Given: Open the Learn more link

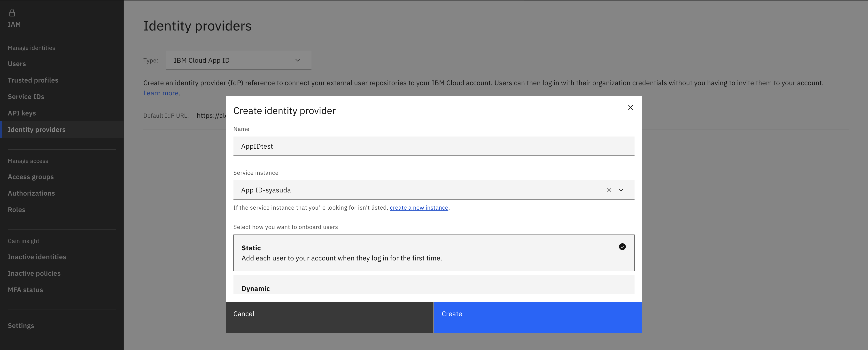Looking at the screenshot, I should [161, 93].
